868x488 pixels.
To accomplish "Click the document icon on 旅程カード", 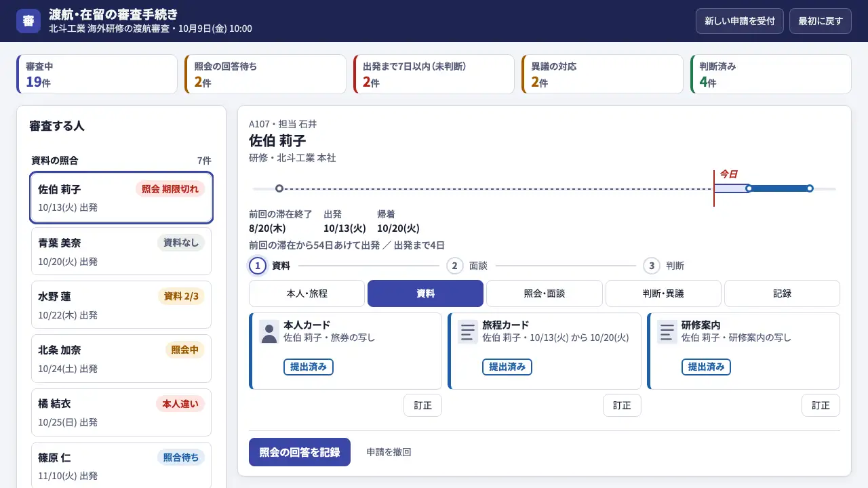I will click(x=468, y=332).
